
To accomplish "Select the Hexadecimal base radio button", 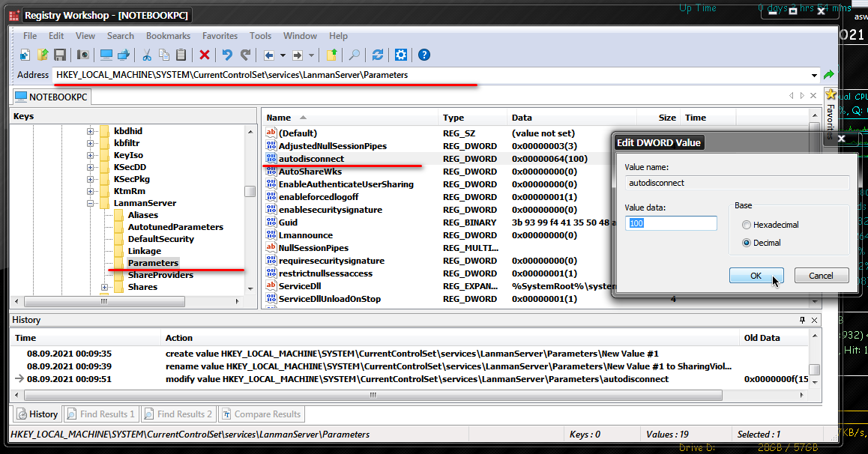I will [747, 225].
